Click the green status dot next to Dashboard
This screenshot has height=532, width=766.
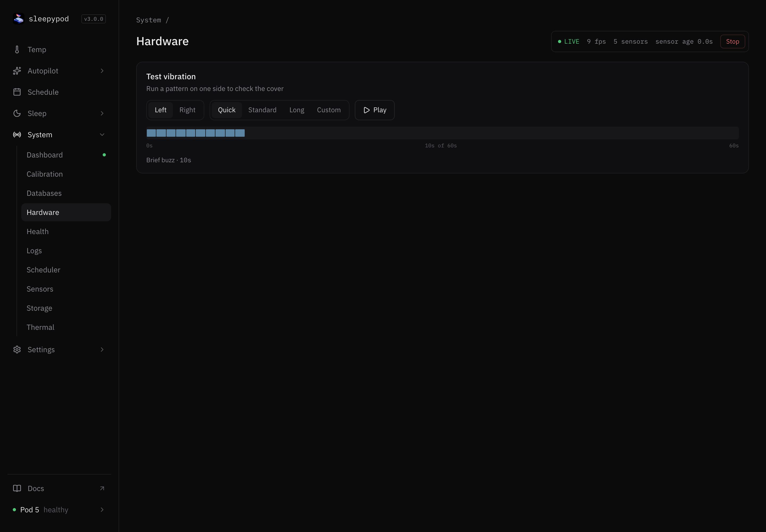(x=104, y=155)
